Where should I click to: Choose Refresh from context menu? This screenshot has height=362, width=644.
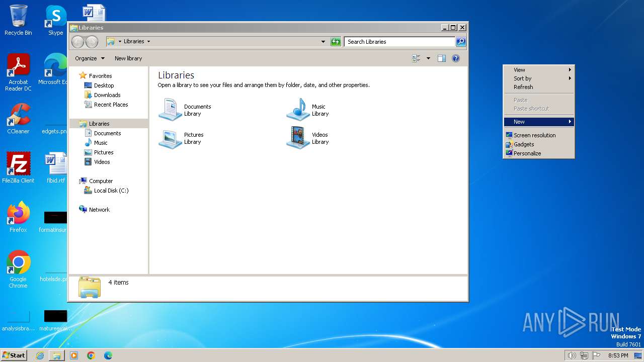click(539, 87)
